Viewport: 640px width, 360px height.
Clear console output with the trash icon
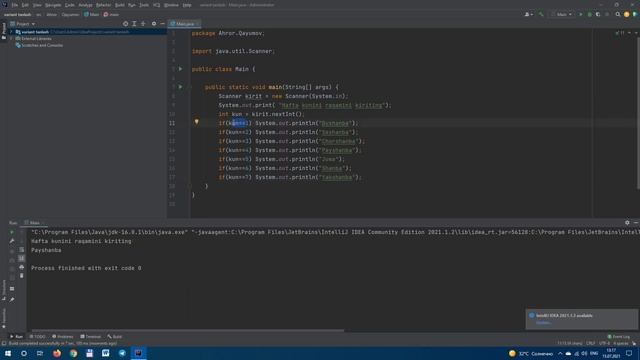(x=22, y=276)
